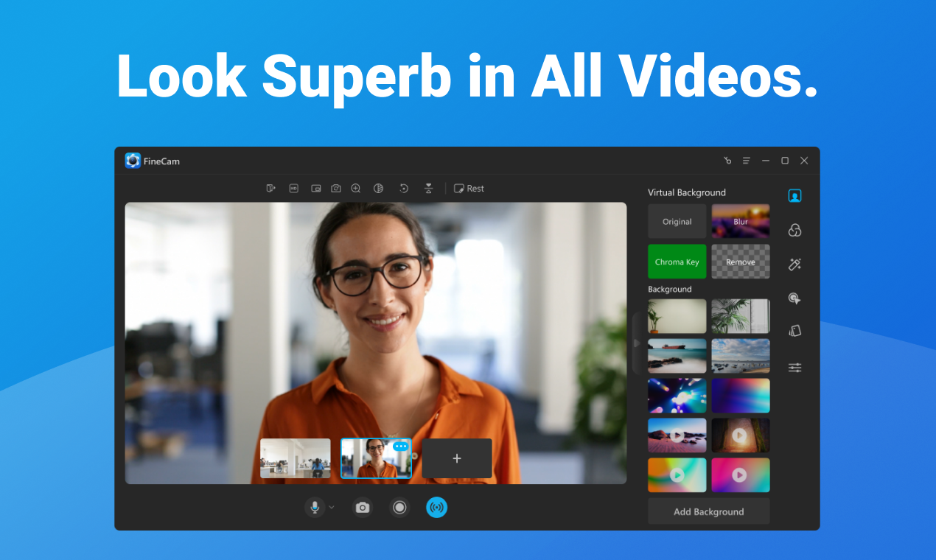Choose the blue bokeh lights background
Image resolution: width=936 pixels, height=560 pixels.
coord(677,396)
